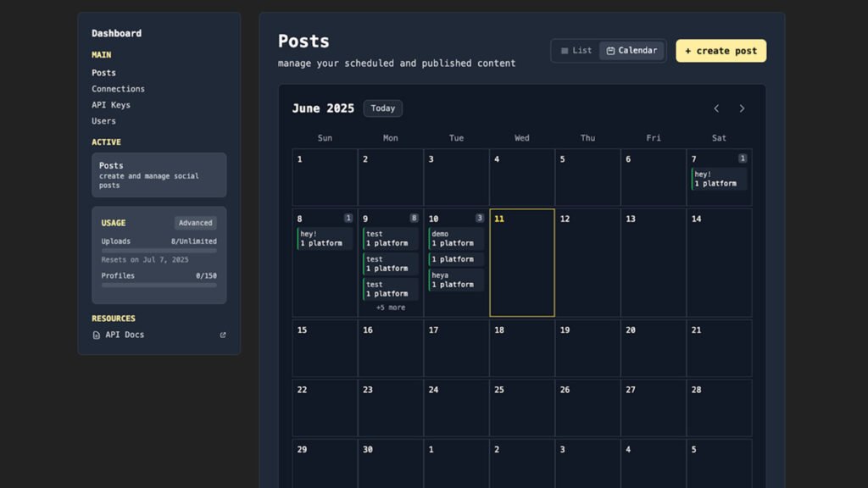Click the badge showing 1 on June 7
The image size is (868, 488).
coord(743,158)
